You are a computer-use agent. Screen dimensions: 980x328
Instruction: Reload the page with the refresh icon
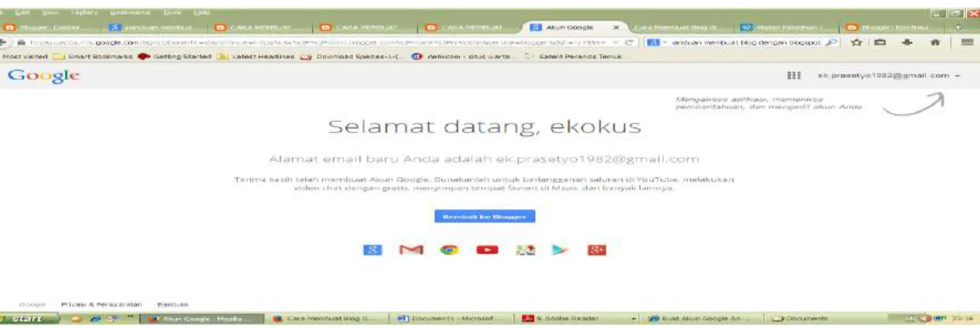629,43
